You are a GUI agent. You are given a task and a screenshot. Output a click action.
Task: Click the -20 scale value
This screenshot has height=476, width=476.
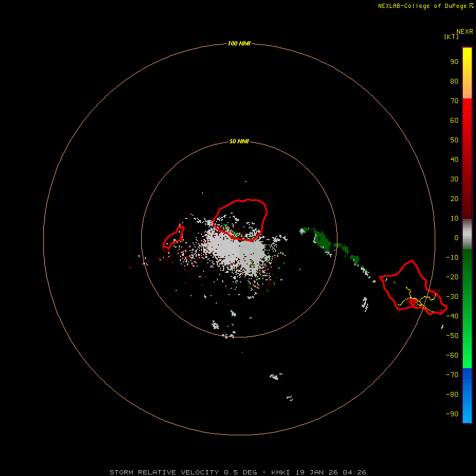click(x=452, y=277)
